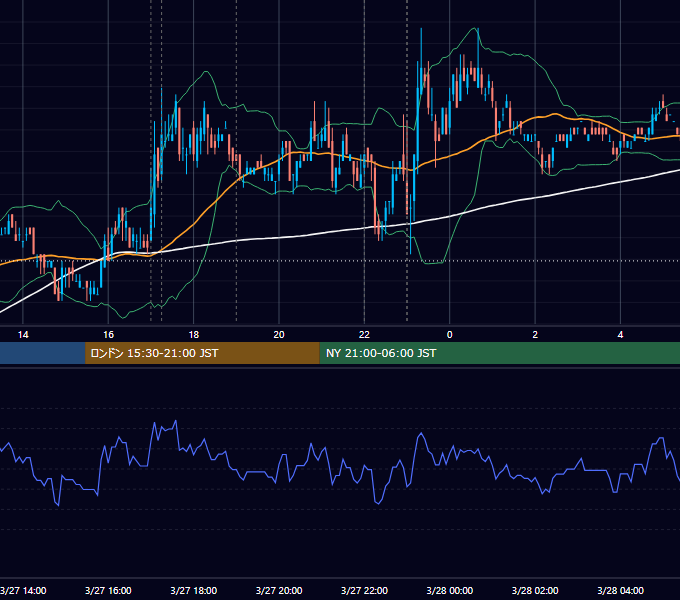680x600 pixels.
Task: Click the blue session bar before ロンドン
Action: [x=42, y=353]
